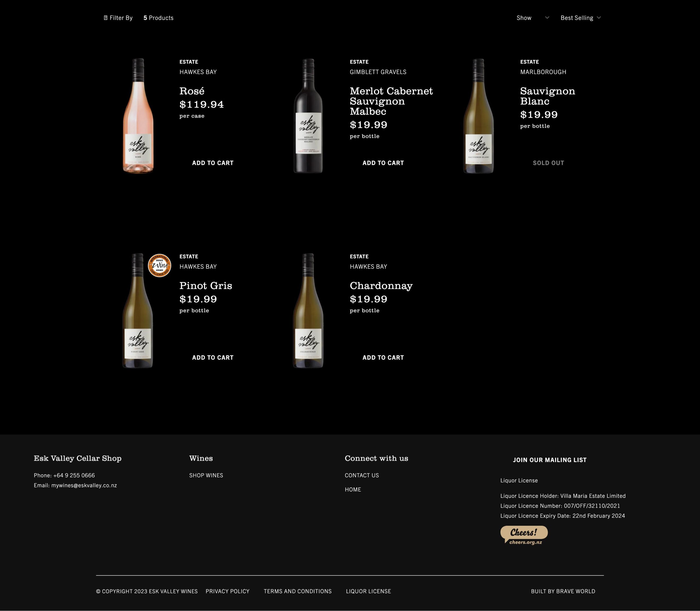Open the Shop Wines footer link
This screenshot has width=700, height=611.
pyautogui.click(x=206, y=475)
